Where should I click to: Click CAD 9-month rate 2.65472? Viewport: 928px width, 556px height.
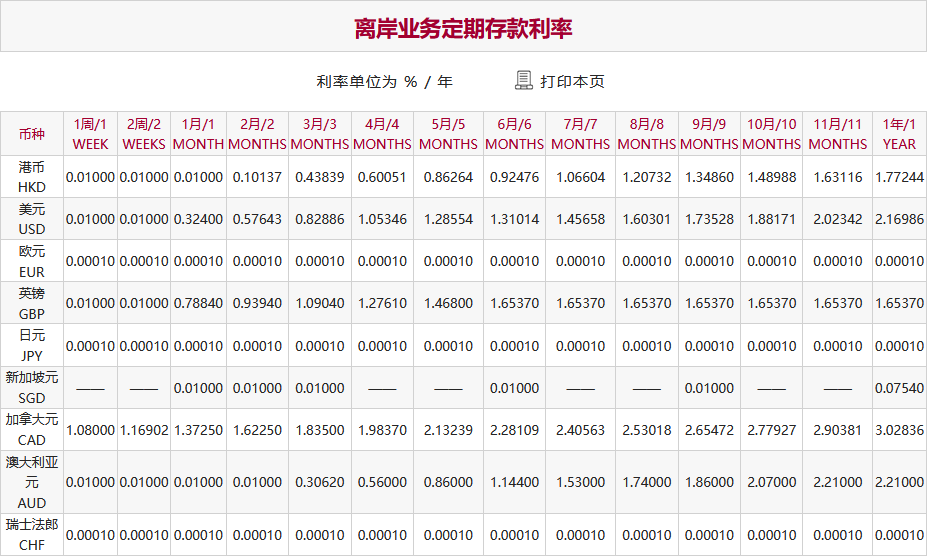click(709, 430)
